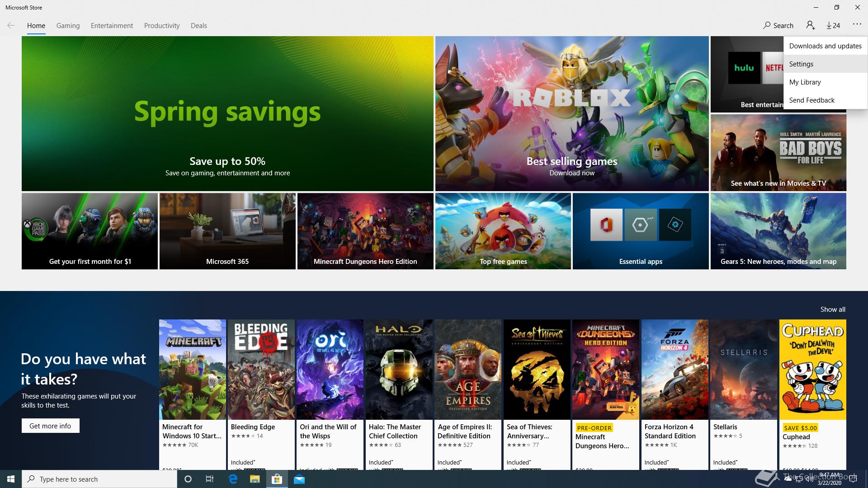
Task: Open the Gears 5 new heroes tile
Action: pos(778,231)
